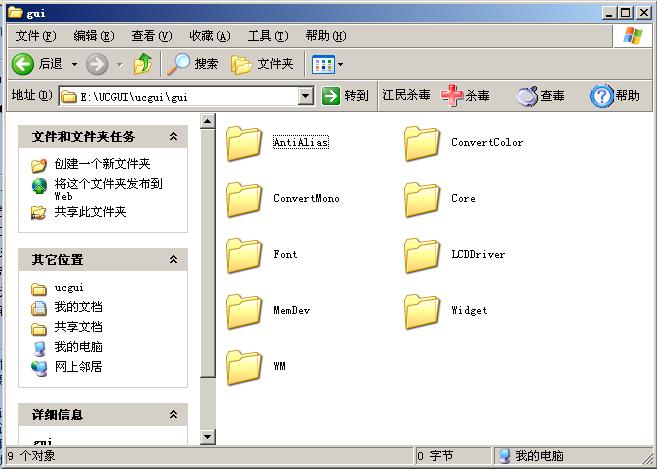Open Jiangmin 帮助 help icon
657x469 pixels.
(601, 96)
